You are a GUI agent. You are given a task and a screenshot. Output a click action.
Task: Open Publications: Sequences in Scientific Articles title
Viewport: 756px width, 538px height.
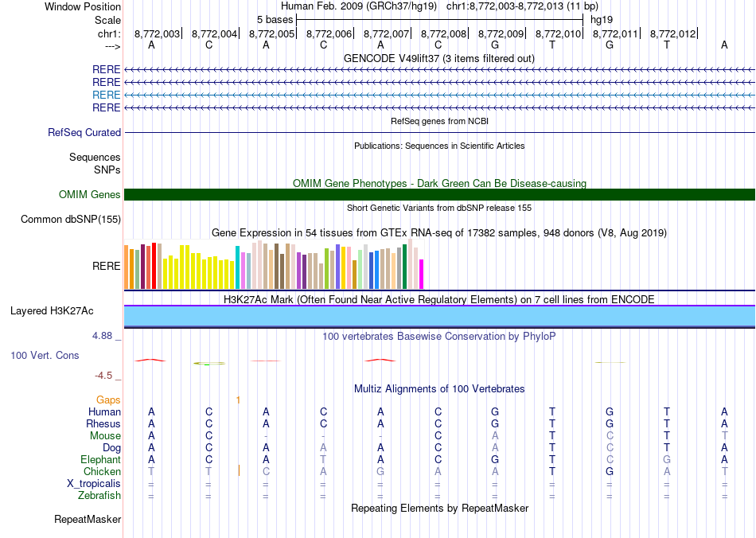(439, 146)
